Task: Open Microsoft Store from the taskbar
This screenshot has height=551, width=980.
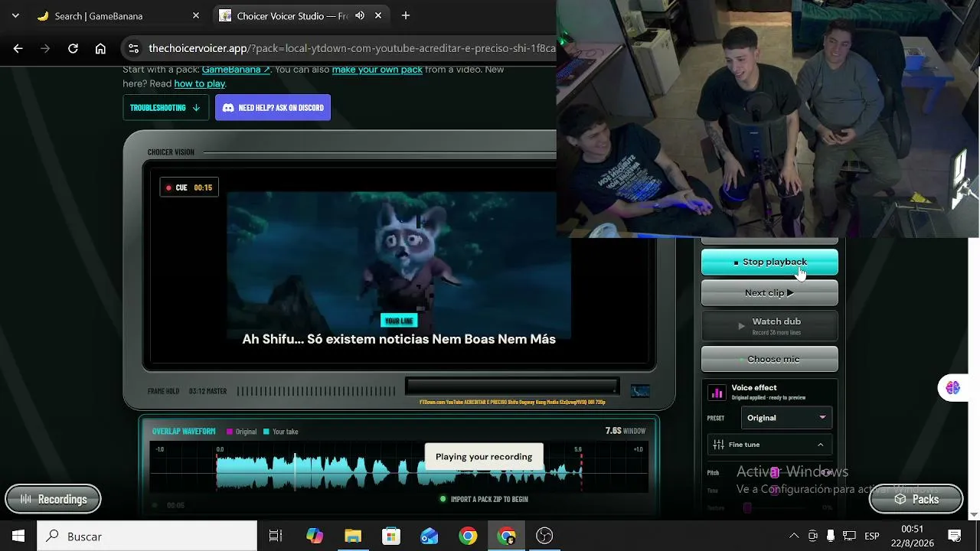Action: [391, 536]
